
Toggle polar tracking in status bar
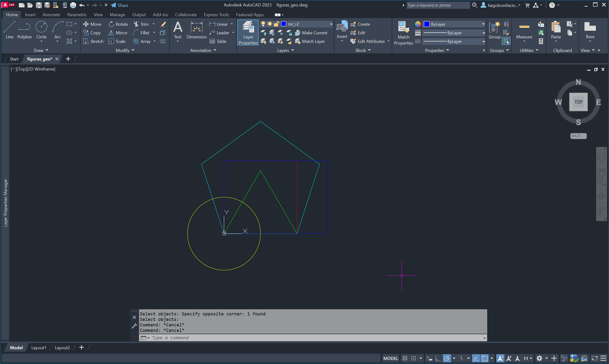447,358
